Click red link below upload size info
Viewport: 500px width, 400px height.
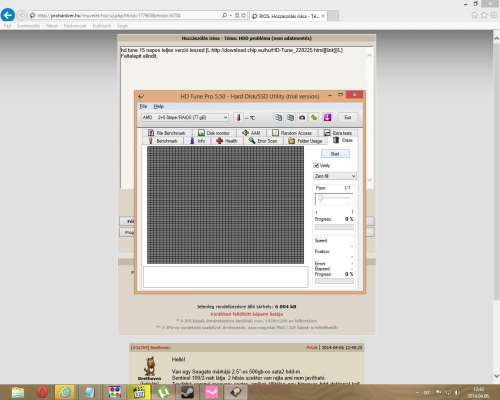tap(247, 314)
